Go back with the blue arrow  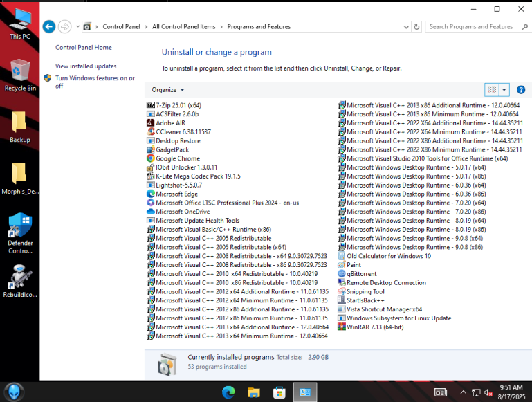[x=49, y=26]
